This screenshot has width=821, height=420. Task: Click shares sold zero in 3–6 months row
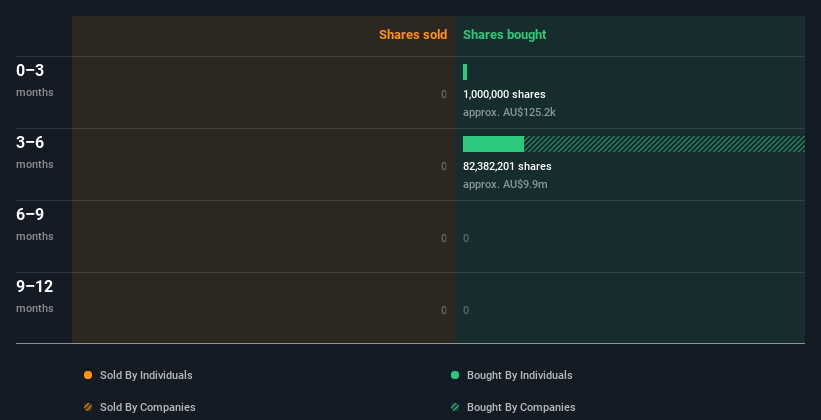(444, 166)
